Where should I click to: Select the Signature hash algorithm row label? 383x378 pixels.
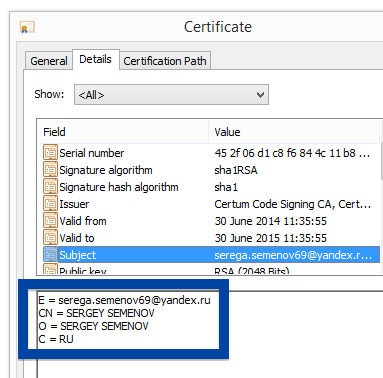pos(119,187)
